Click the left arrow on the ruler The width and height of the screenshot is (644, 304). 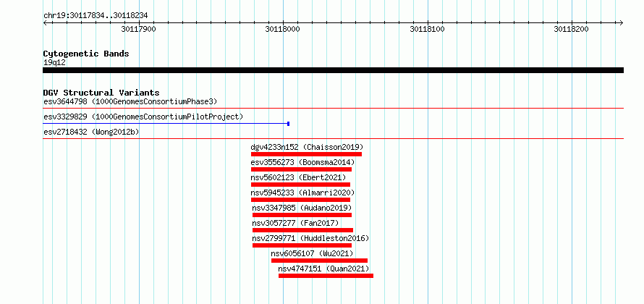pos(45,22)
